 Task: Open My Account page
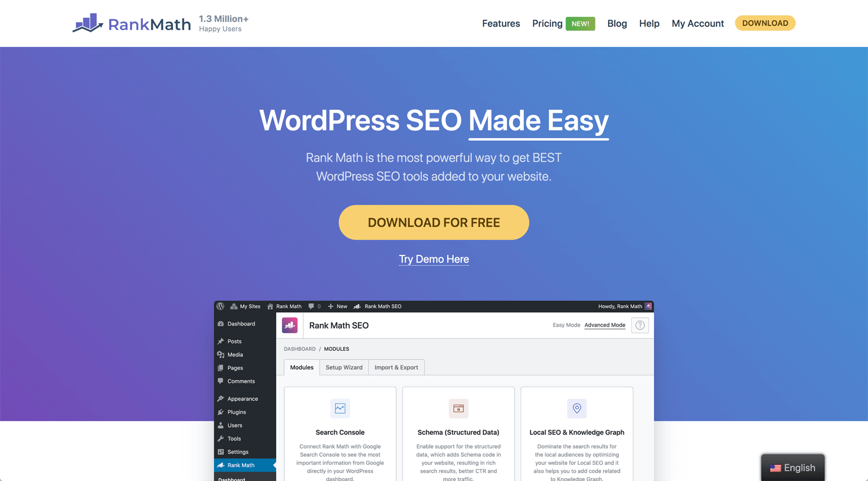tap(698, 23)
